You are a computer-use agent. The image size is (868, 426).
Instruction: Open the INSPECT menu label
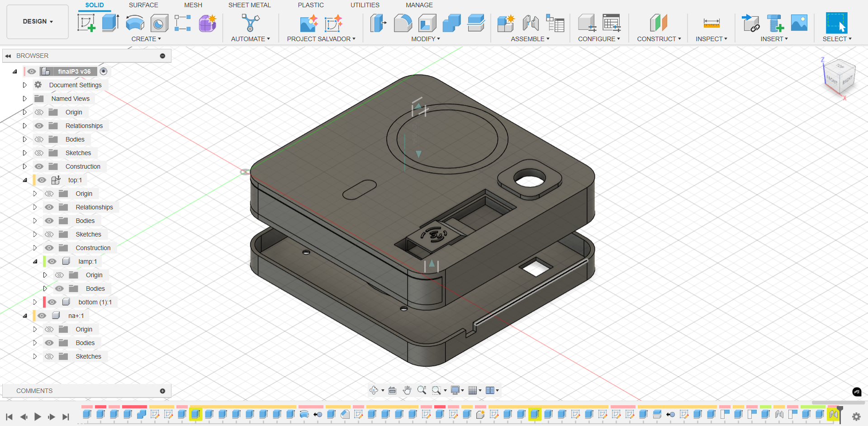pyautogui.click(x=711, y=39)
